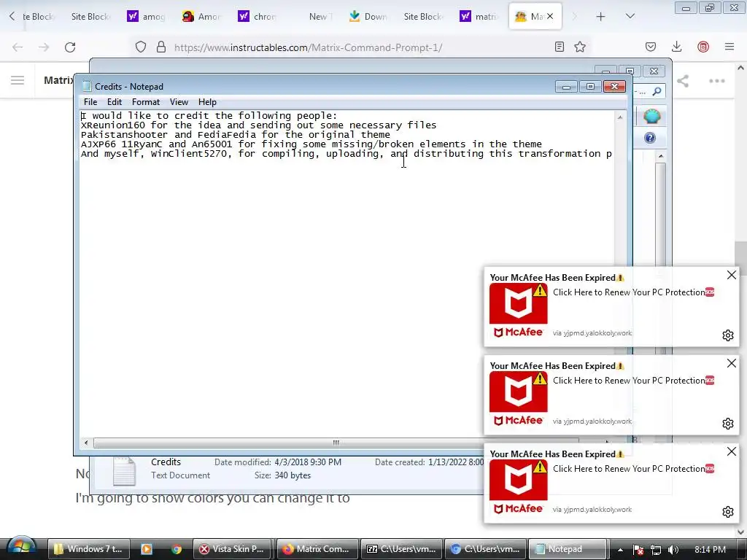Toggle Firefox reader view icon

[560, 47]
